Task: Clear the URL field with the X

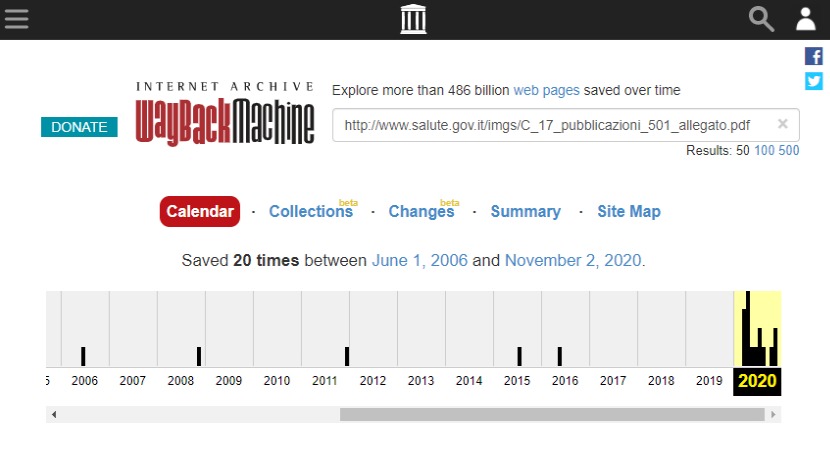Action: click(782, 124)
